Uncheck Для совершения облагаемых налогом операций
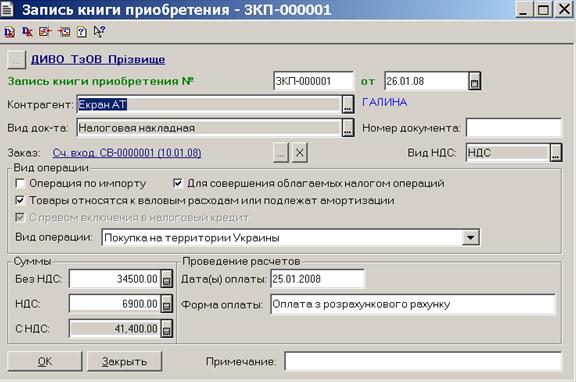 click(x=177, y=183)
